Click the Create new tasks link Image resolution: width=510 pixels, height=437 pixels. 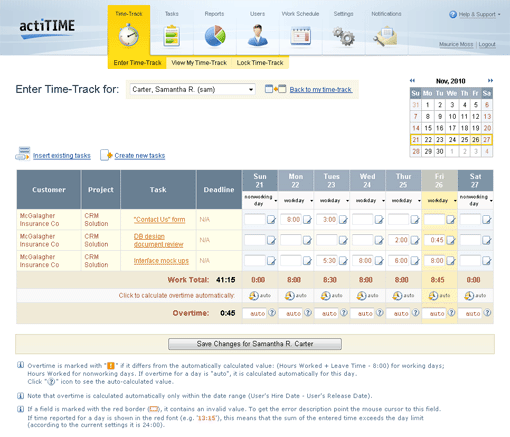click(140, 156)
